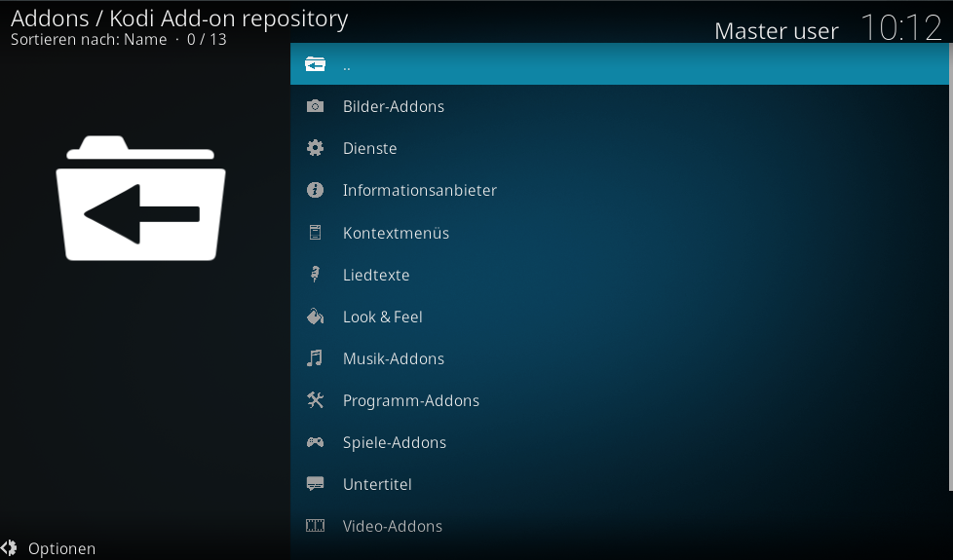Click the camera icon for Bilder-Addons

(315, 106)
